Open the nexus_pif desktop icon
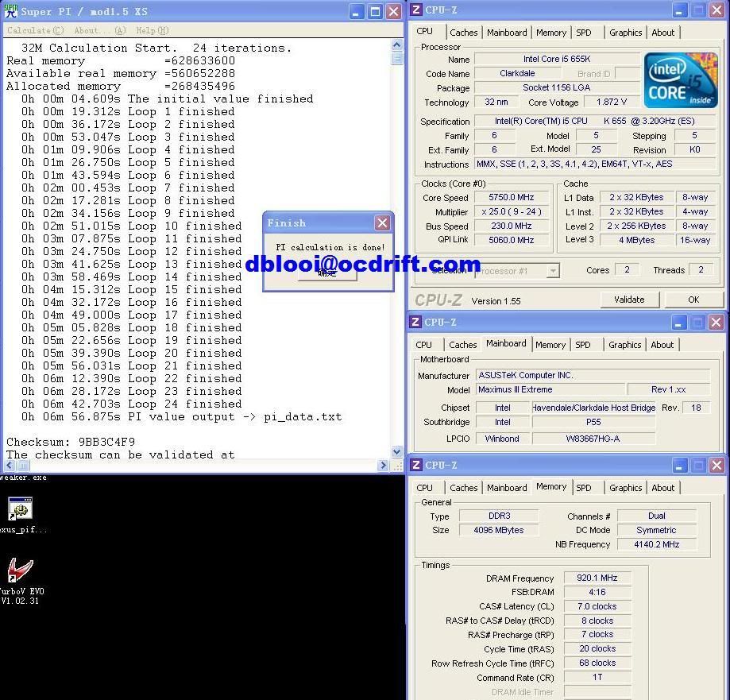Viewport: 730px width, 700px height. click(19, 509)
